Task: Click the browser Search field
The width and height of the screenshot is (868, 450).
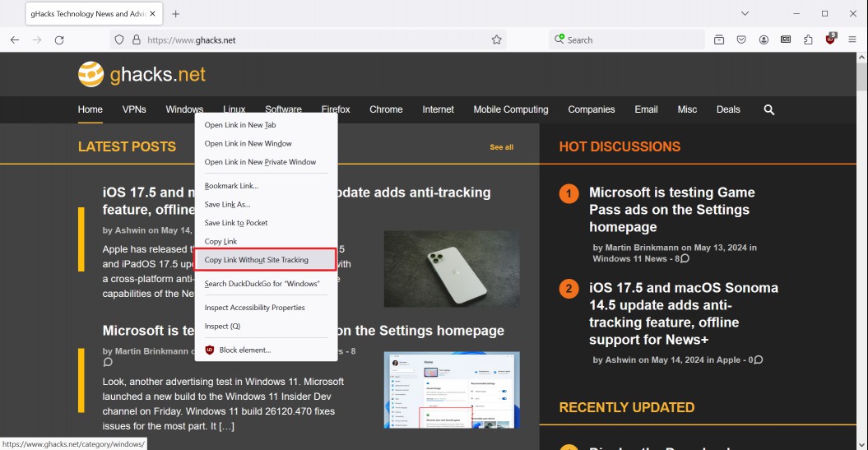Action: click(627, 39)
